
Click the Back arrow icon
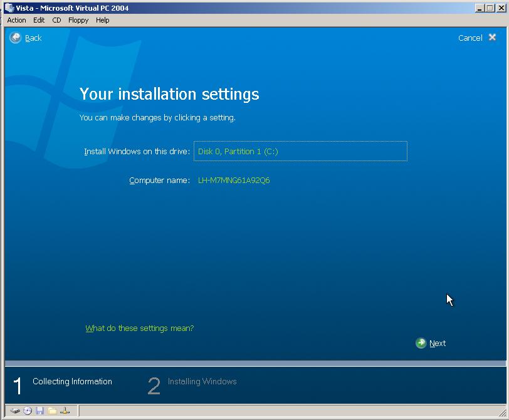coord(15,38)
